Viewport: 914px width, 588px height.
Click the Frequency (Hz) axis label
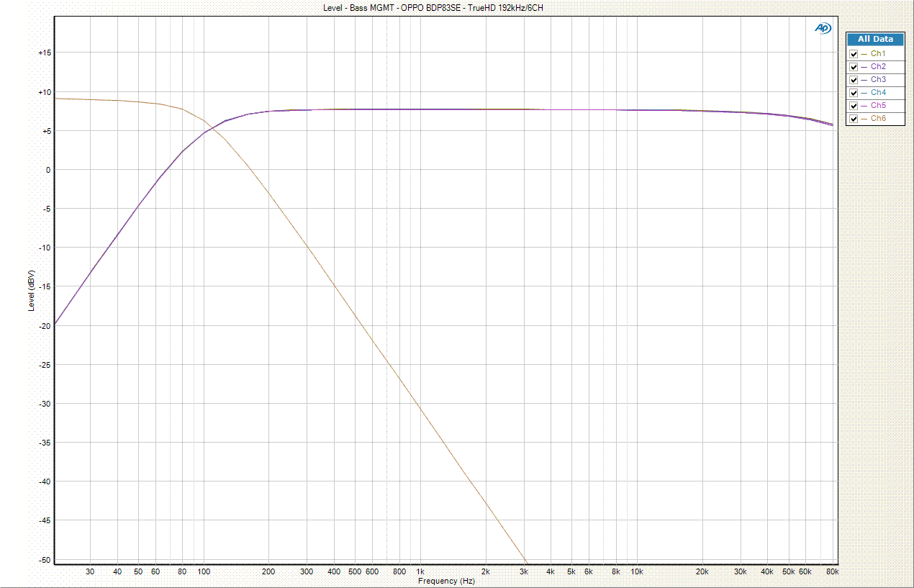tap(446, 581)
